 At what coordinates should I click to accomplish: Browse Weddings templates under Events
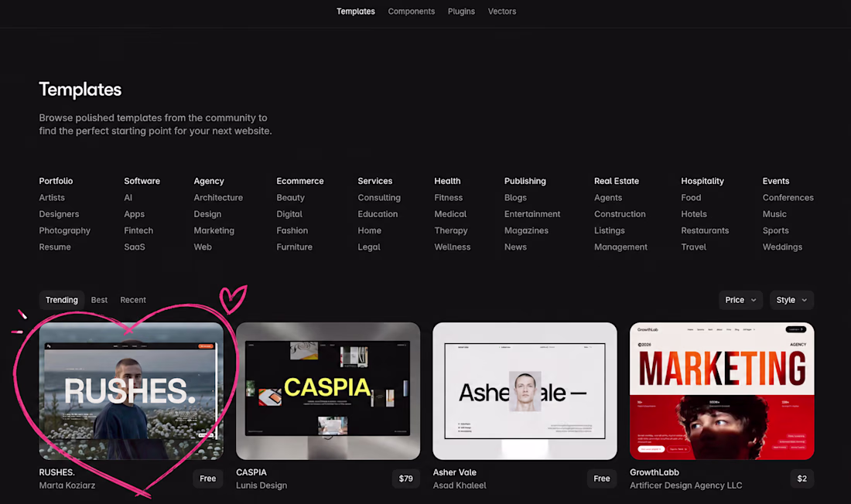click(782, 247)
